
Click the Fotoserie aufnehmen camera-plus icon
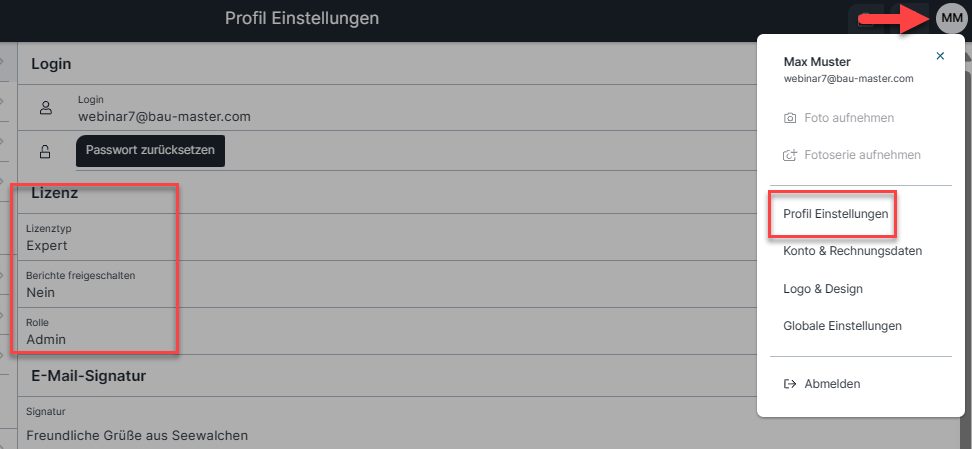point(790,155)
